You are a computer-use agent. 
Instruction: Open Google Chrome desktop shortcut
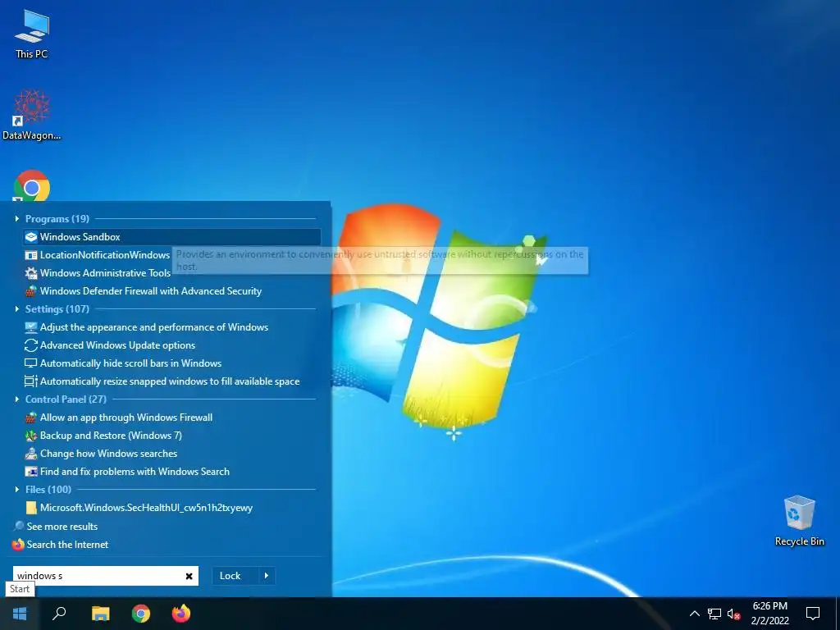point(32,186)
